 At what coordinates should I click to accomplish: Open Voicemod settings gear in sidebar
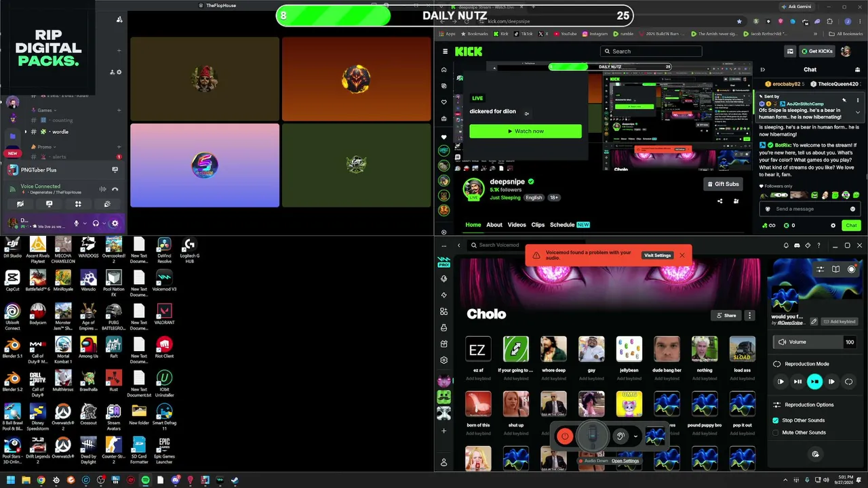444,360
